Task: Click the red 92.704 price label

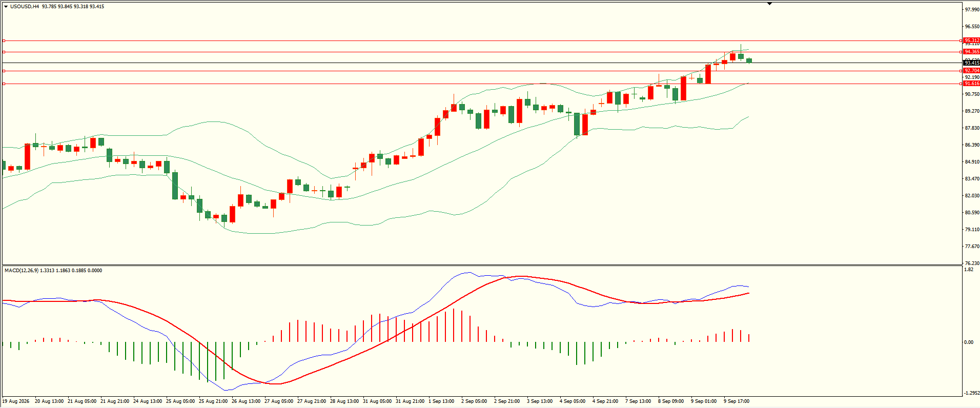Action: coord(971,71)
